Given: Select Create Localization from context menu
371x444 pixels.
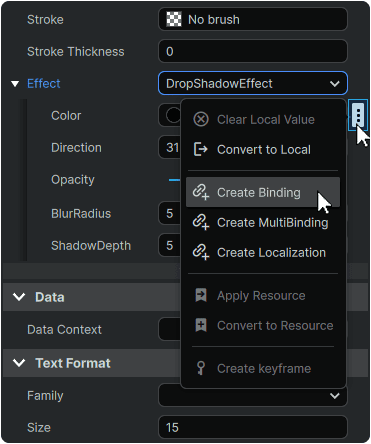Looking at the screenshot, I should coord(263,252).
